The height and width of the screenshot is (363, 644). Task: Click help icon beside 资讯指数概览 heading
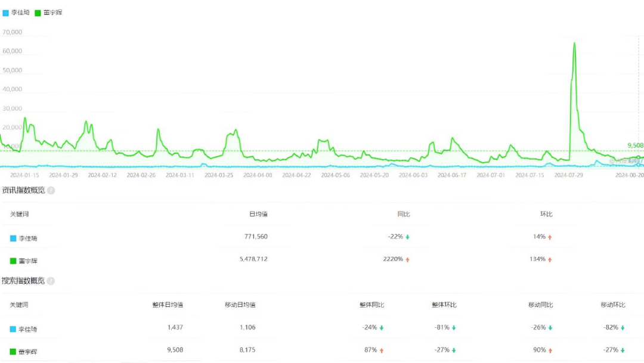[x=51, y=191]
